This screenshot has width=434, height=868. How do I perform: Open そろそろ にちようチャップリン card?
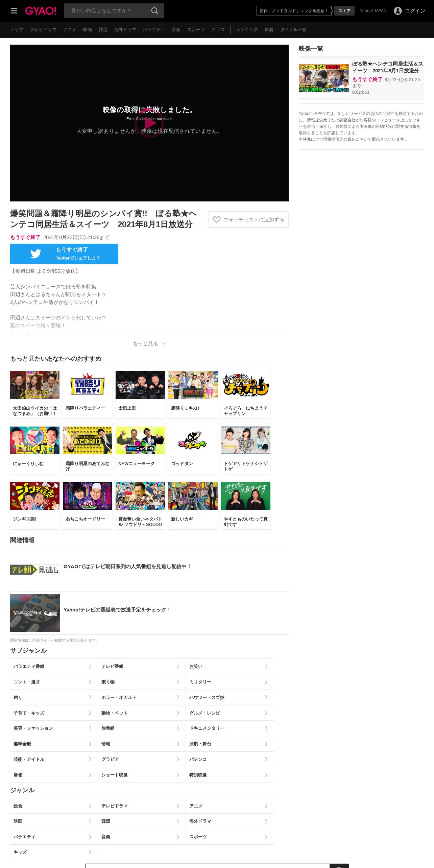pyautogui.click(x=246, y=392)
